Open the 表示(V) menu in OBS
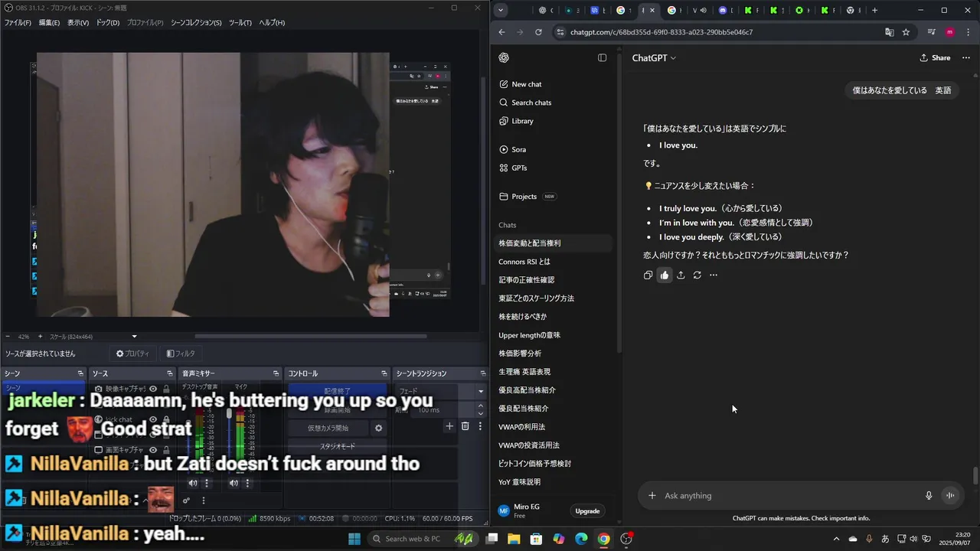 coord(78,23)
